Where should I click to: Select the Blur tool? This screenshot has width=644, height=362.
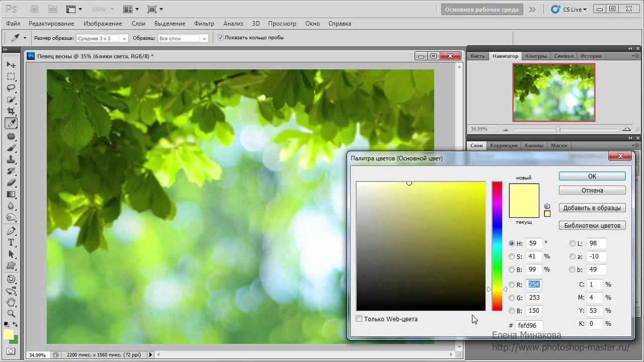[x=11, y=206]
